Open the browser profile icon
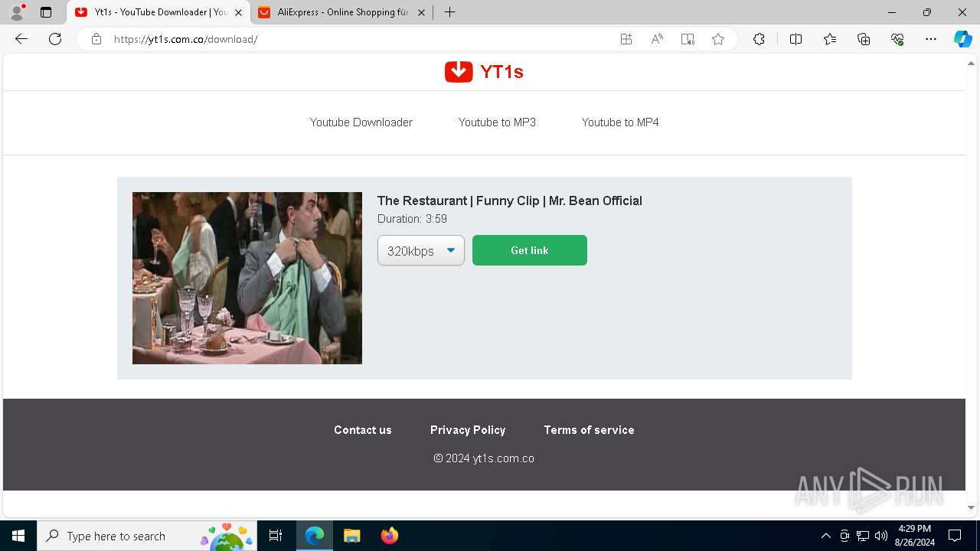 point(17,12)
